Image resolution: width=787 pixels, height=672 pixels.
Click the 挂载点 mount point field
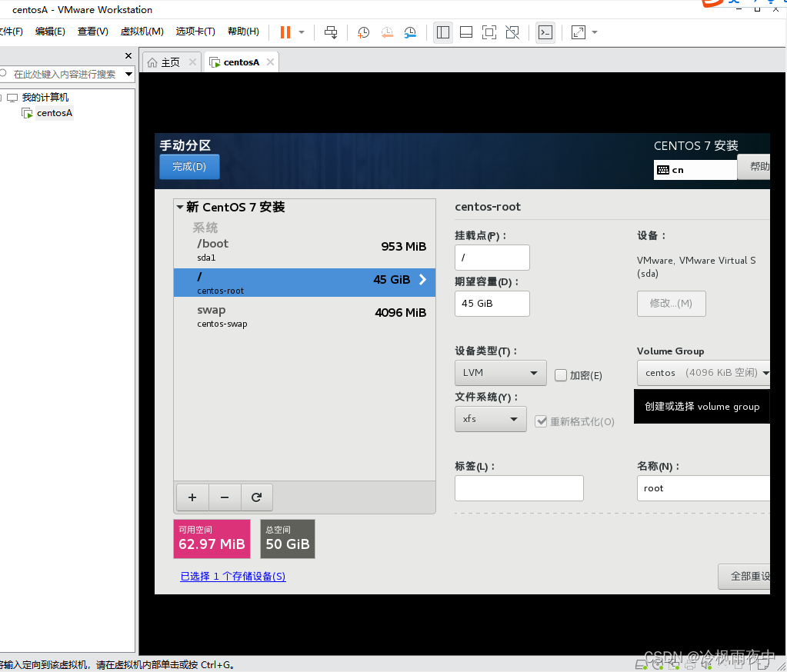[x=492, y=258]
